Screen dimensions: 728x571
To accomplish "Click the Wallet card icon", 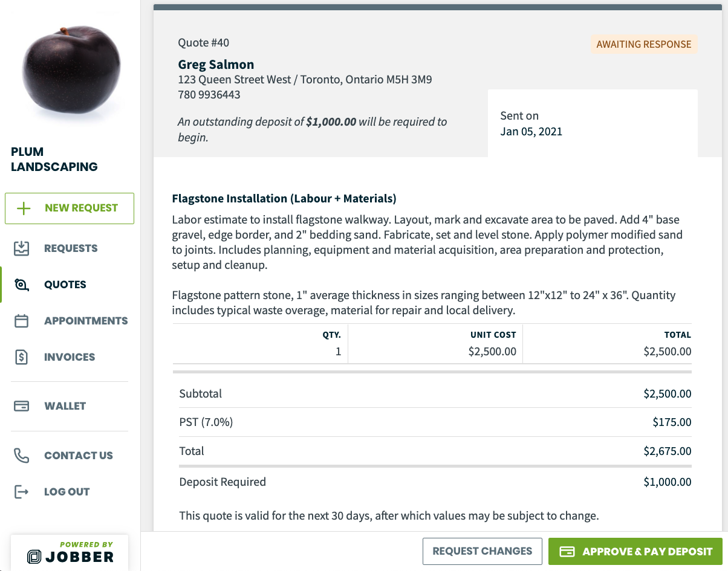I will click(x=22, y=406).
